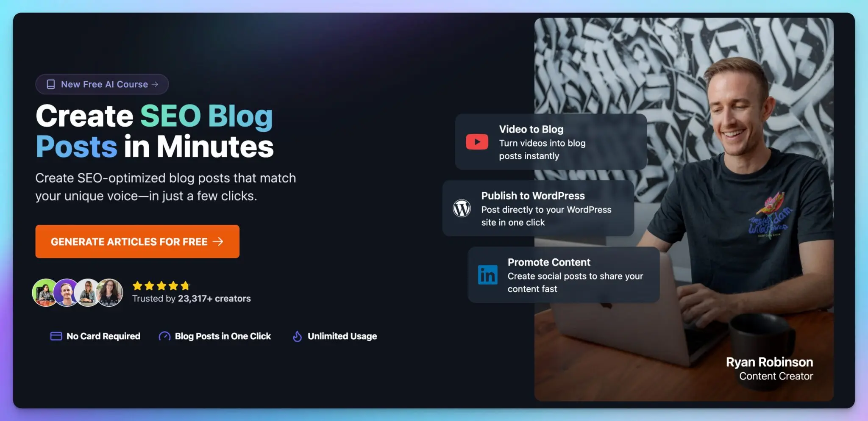This screenshot has height=421, width=868.
Task: Open the New Free AI Course link
Action: coord(102,84)
